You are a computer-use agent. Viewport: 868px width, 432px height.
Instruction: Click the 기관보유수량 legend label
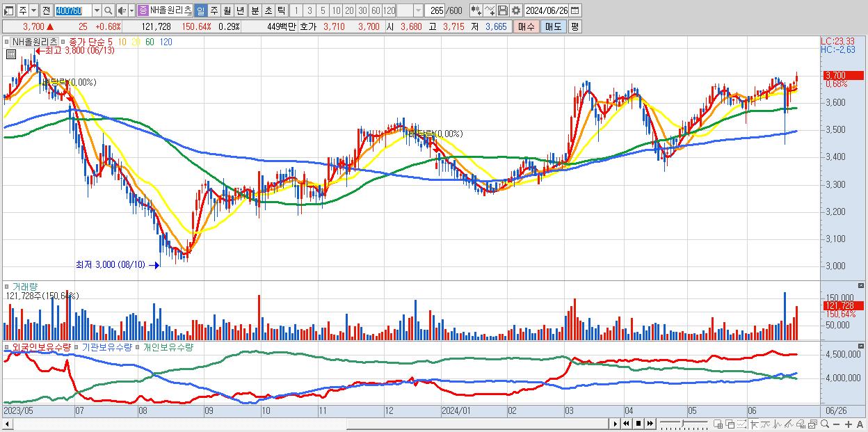click(106, 346)
